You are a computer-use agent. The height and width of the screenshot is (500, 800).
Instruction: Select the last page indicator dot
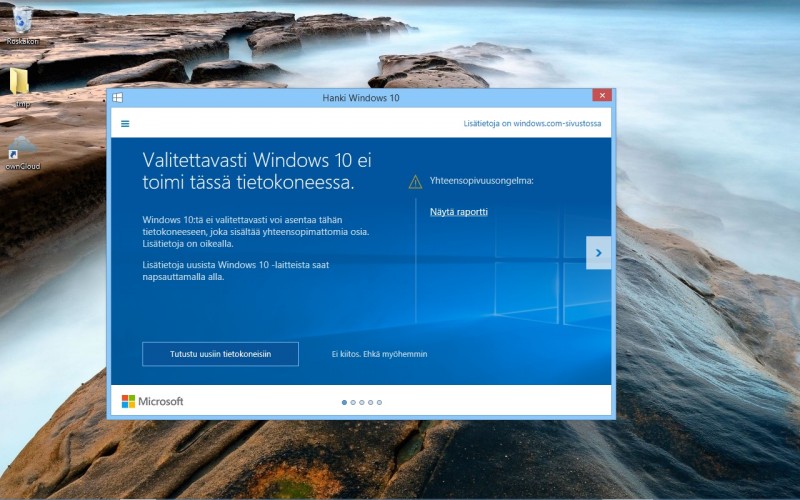pyautogui.click(x=380, y=402)
